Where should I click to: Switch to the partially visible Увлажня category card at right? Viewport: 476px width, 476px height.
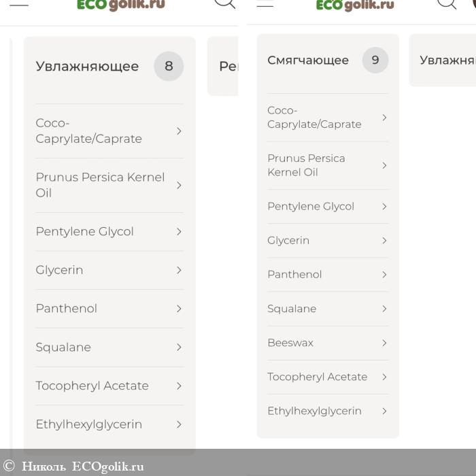(x=446, y=60)
